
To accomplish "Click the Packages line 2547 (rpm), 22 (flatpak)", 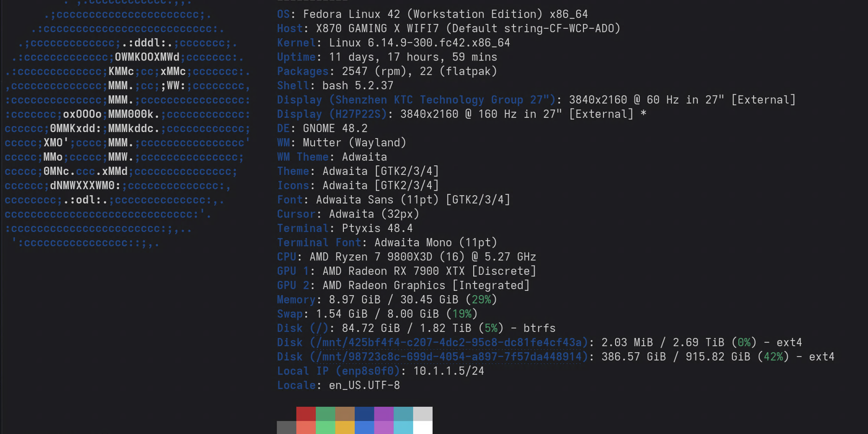I will [387, 72].
